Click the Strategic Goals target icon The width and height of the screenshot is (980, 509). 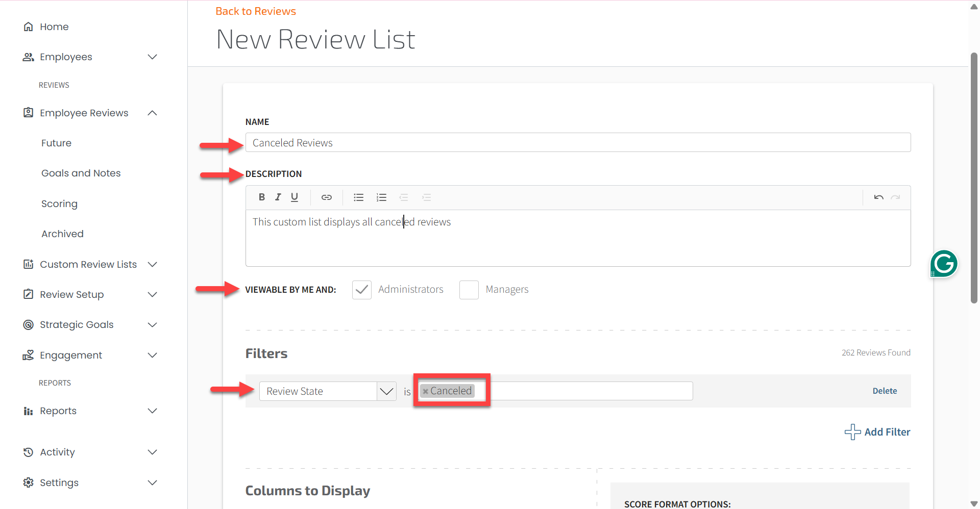click(x=29, y=324)
